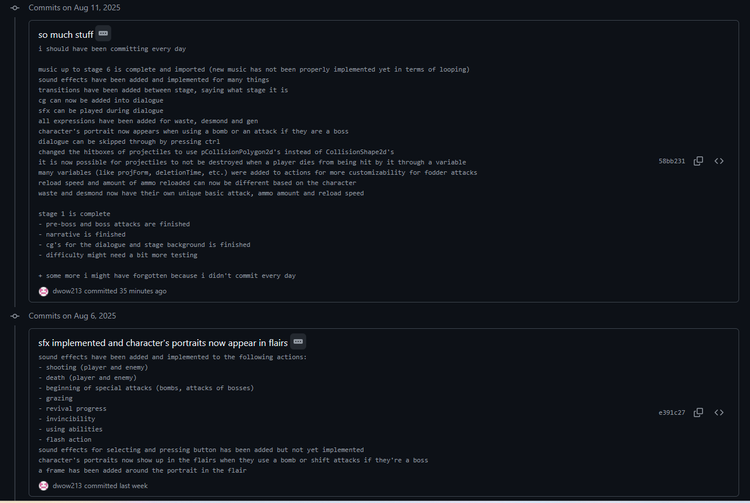
Task: Browse repository at commit e391c27
Action: (x=719, y=413)
